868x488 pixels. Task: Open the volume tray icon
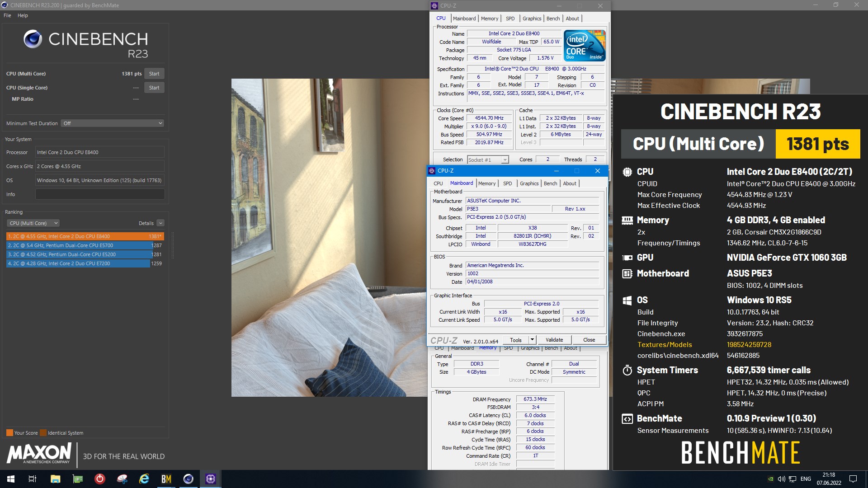coord(781,479)
